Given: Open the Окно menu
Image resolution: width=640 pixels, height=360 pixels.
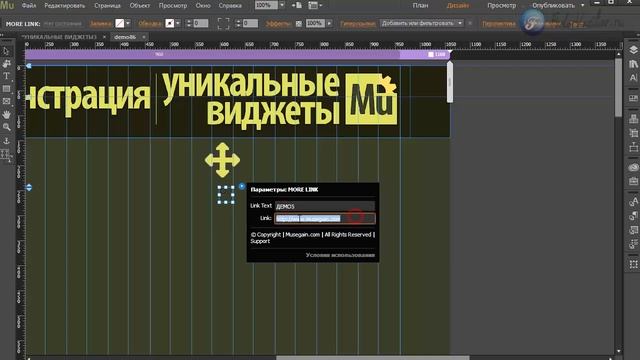Looking at the screenshot, I should pyautogui.click(x=203, y=6).
